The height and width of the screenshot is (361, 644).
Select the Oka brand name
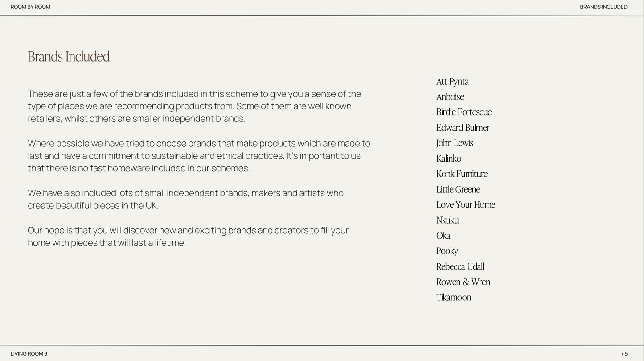[x=443, y=236]
